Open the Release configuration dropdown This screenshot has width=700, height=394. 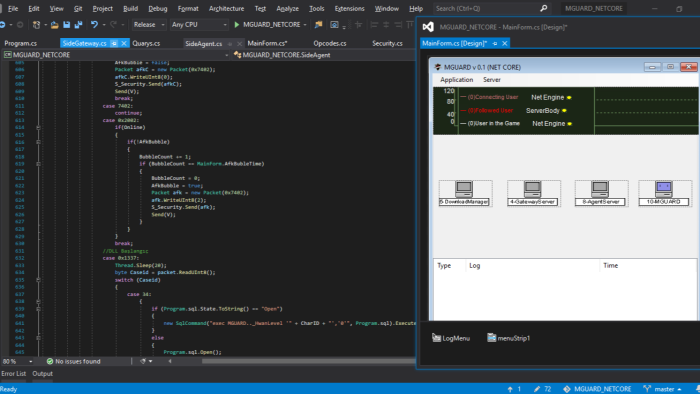(x=149, y=25)
